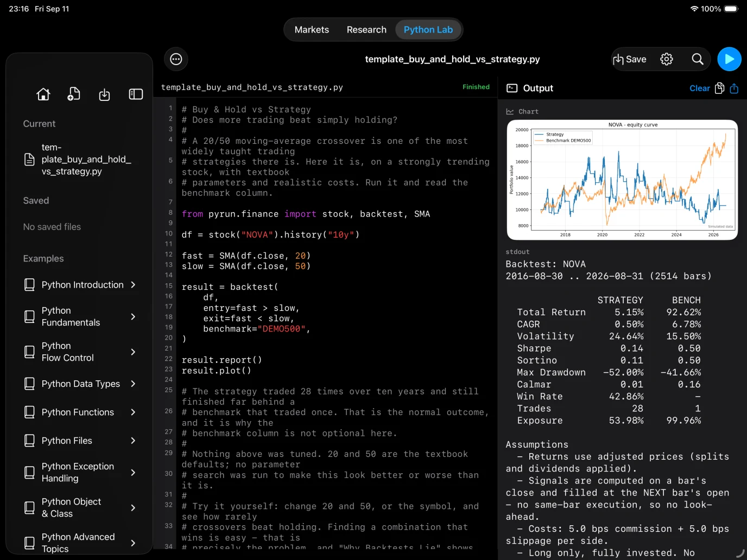Screen dimensions: 747x560
Task: Switch to the Research tab
Action: click(x=366, y=30)
